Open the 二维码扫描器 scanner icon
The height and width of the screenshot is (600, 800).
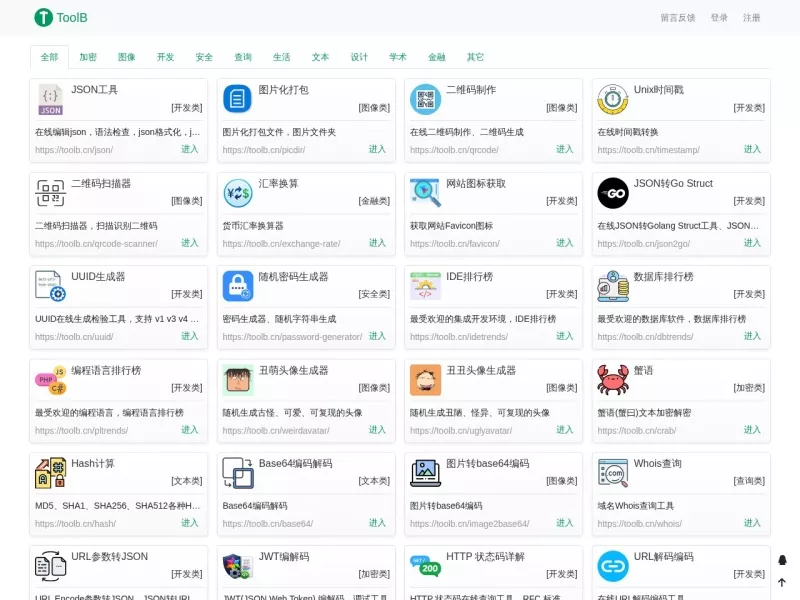point(51,193)
